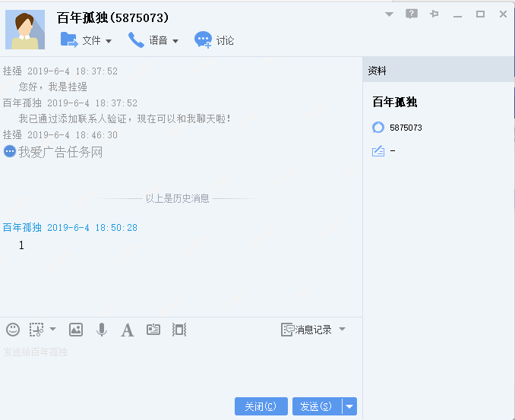Pin the chat window on top
This screenshot has width=515, height=420.
click(434, 14)
